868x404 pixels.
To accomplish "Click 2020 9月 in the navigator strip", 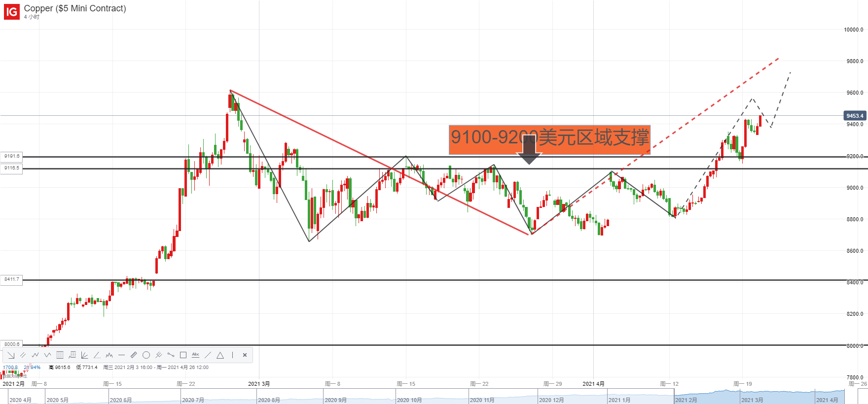I will pos(335,400).
